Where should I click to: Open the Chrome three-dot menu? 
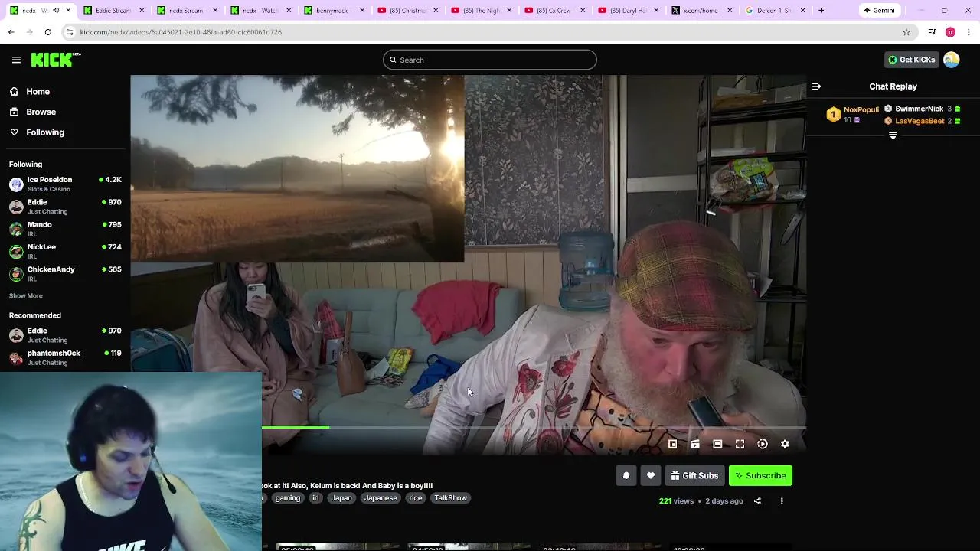coord(969,32)
